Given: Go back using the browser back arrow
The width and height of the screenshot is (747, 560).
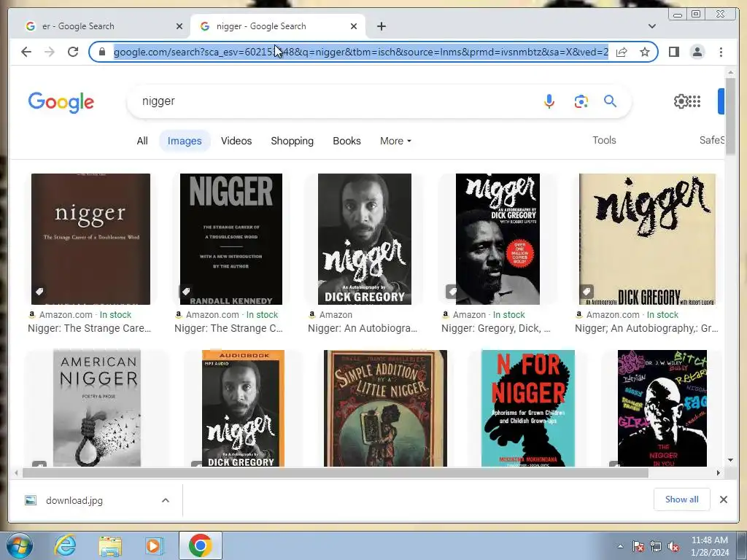Looking at the screenshot, I should 26,52.
